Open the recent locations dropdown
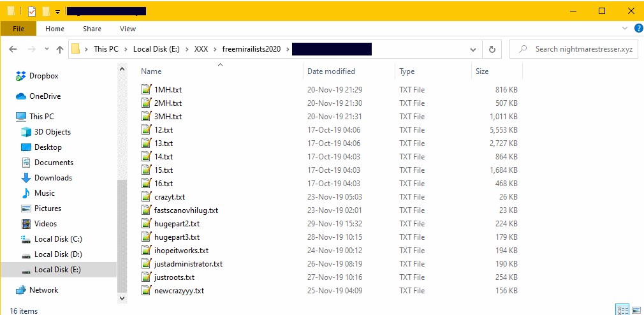 tap(47, 49)
